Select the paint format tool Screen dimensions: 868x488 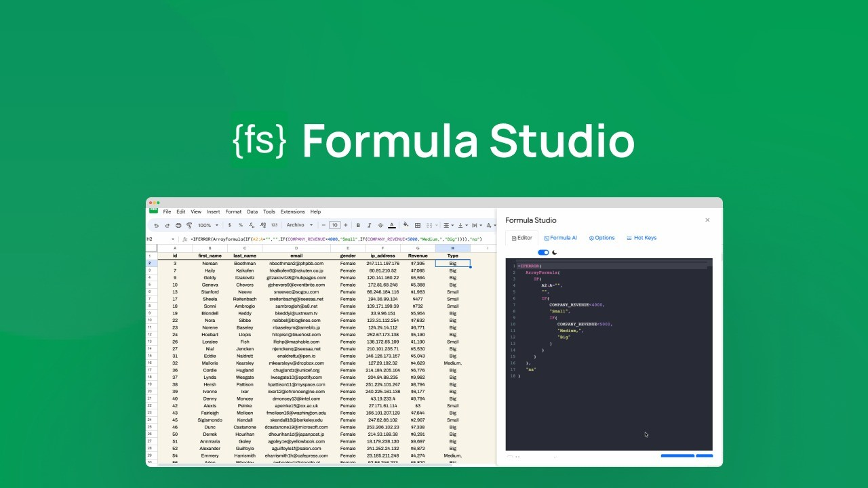[189, 225]
